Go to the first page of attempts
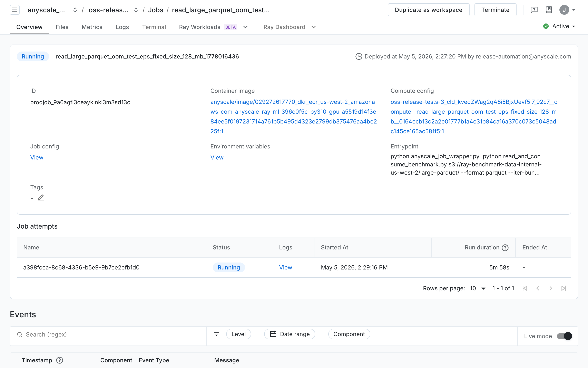The height and width of the screenshot is (368, 588). point(525,288)
